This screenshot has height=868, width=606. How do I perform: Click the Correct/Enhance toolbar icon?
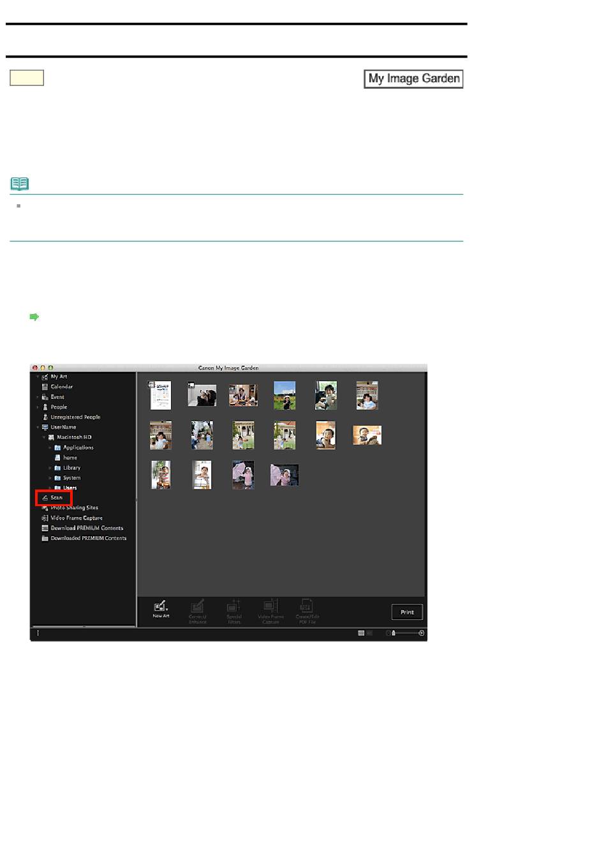[198, 611]
